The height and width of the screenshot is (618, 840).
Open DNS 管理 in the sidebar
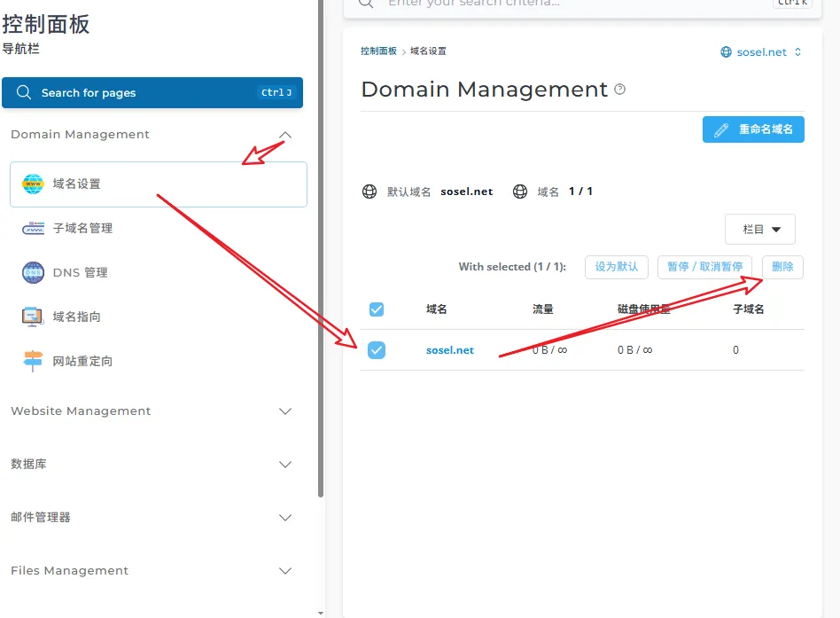click(159, 272)
